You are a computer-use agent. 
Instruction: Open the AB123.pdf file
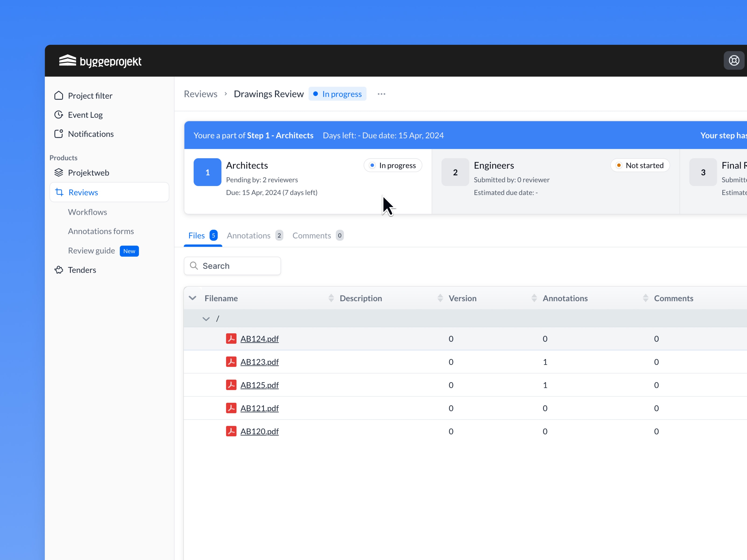point(259,362)
